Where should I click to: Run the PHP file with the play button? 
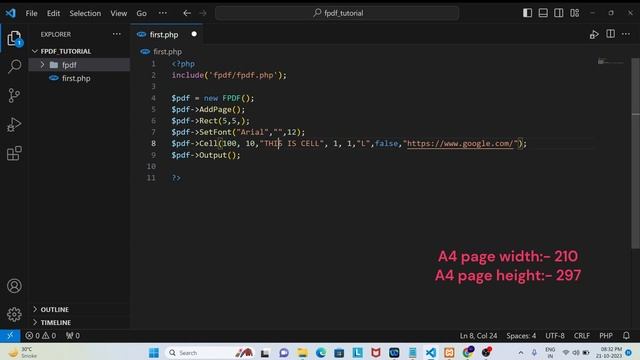click(x=594, y=35)
